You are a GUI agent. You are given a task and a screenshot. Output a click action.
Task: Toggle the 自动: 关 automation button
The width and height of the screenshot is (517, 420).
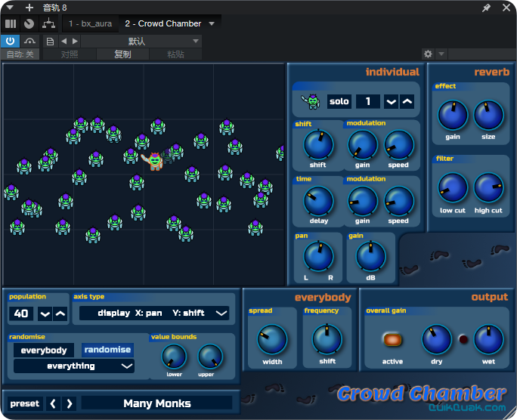(20, 54)
